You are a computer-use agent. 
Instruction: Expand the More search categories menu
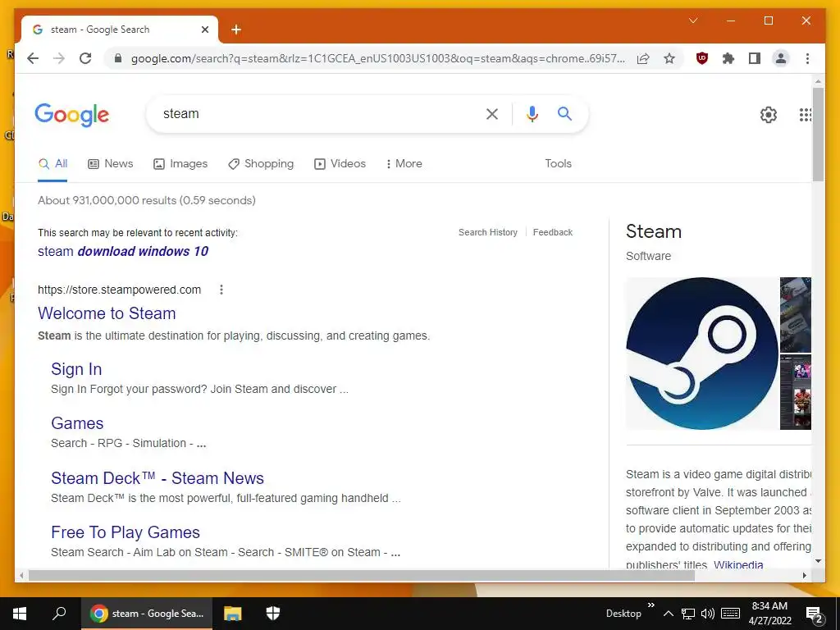(x=404, y=164)
